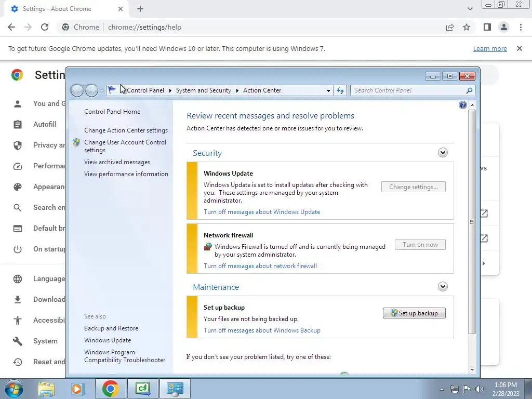This screenshot has width=532, height=399.
Task: Open Backup and Restore link
Action: (x=111, y=328)
